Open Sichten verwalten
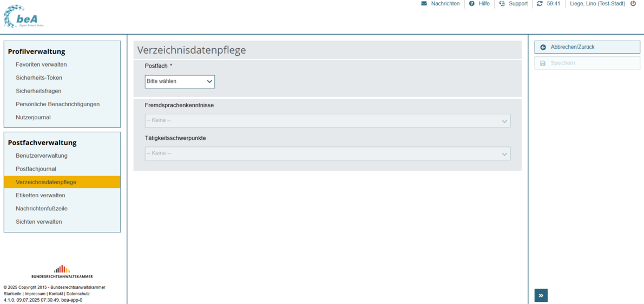Viewport: 644px width, 304px height. pos(39,222)
